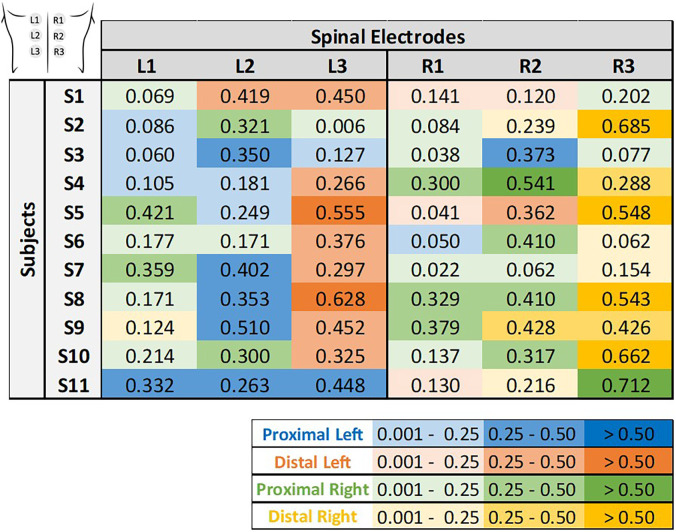This screenshot has width=676, height=532.
Task: Click the Proximal Left legend label
Action: pyautogui.click(x=313, y=434)
